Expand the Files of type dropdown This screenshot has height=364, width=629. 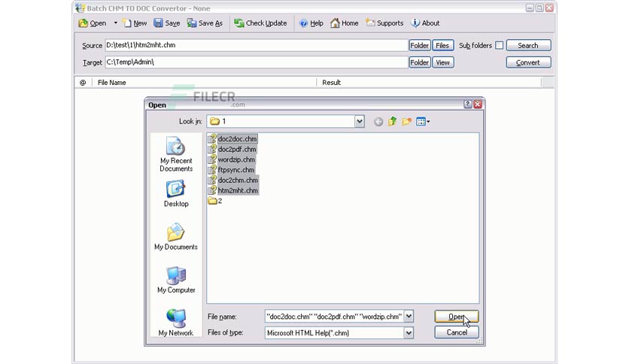[409, 332]
